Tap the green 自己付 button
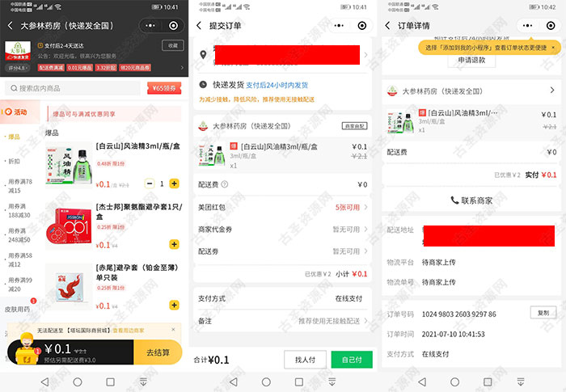 [352, 360]
